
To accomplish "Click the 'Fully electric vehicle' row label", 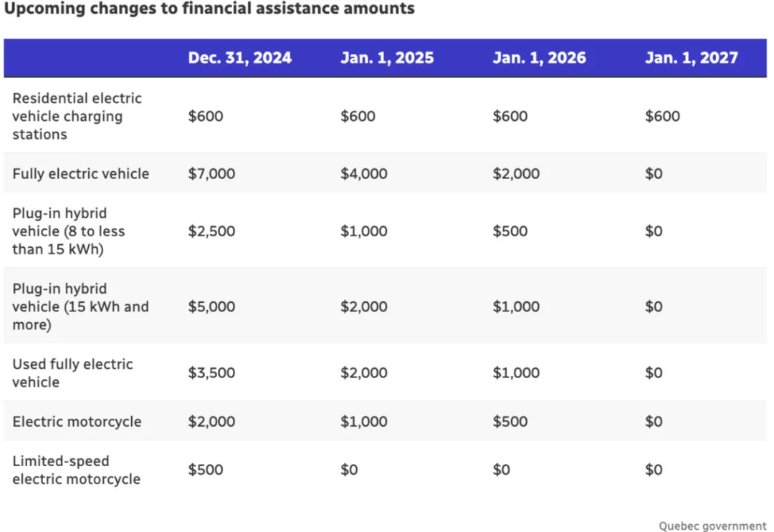I will [80, 174].
